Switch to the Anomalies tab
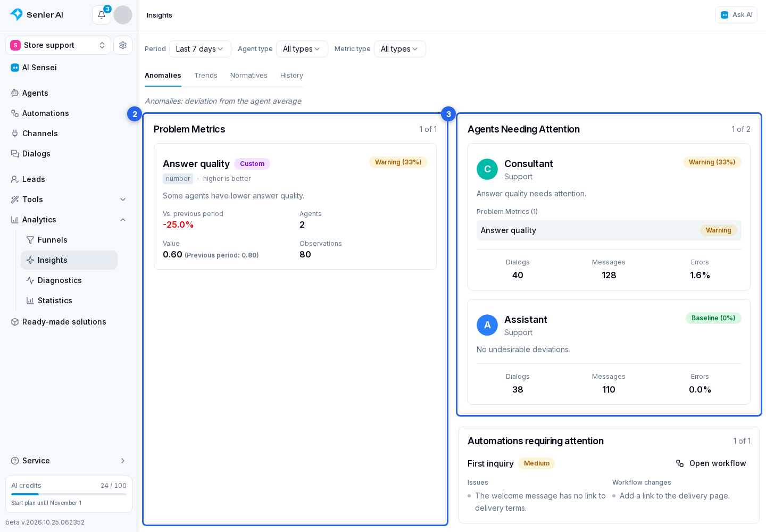 [x=163, y=76]
